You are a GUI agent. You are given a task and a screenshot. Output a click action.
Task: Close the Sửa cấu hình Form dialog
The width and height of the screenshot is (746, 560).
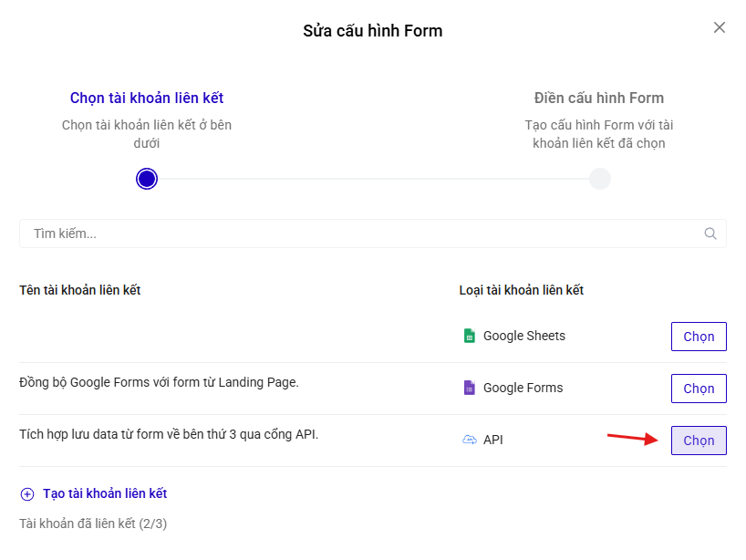tap(719, 27)
